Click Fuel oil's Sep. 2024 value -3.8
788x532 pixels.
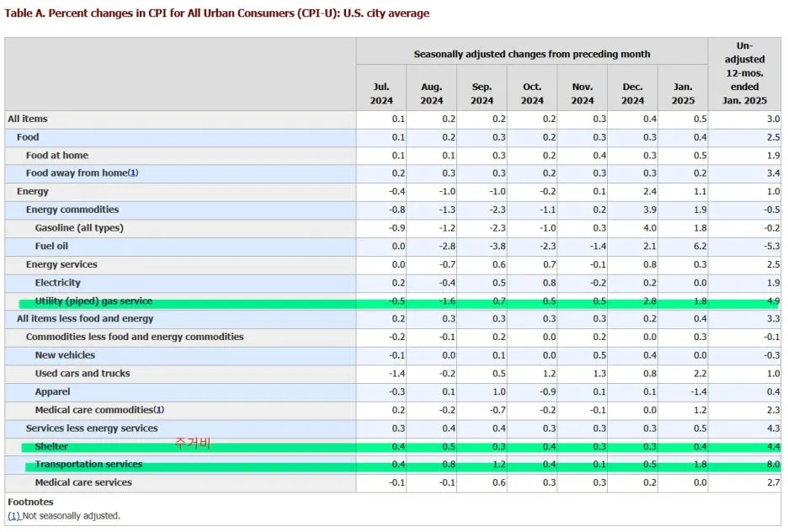point(497,246)
